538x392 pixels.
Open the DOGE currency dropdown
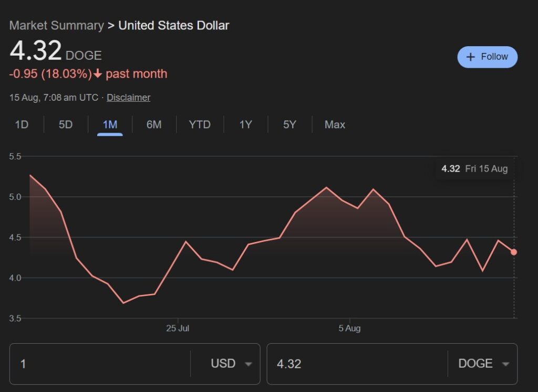click(x=483, y=364)
